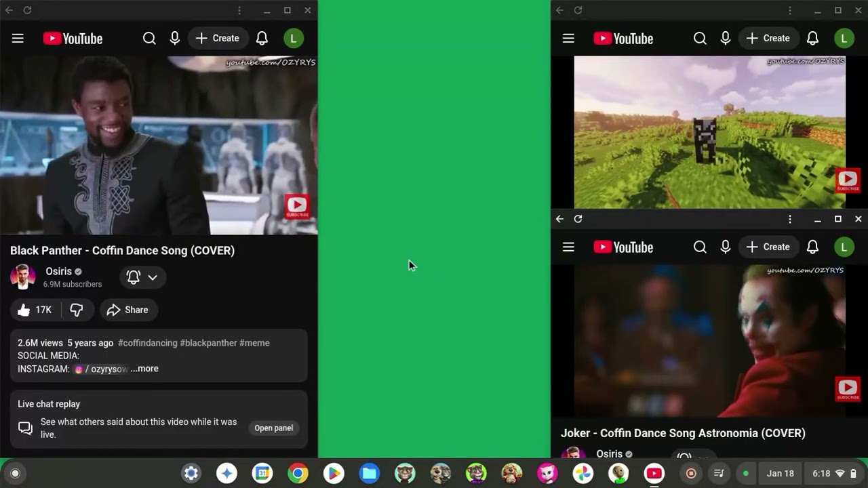Dislike the Black Panther video
868x488 pixels.
pos(77,310)
